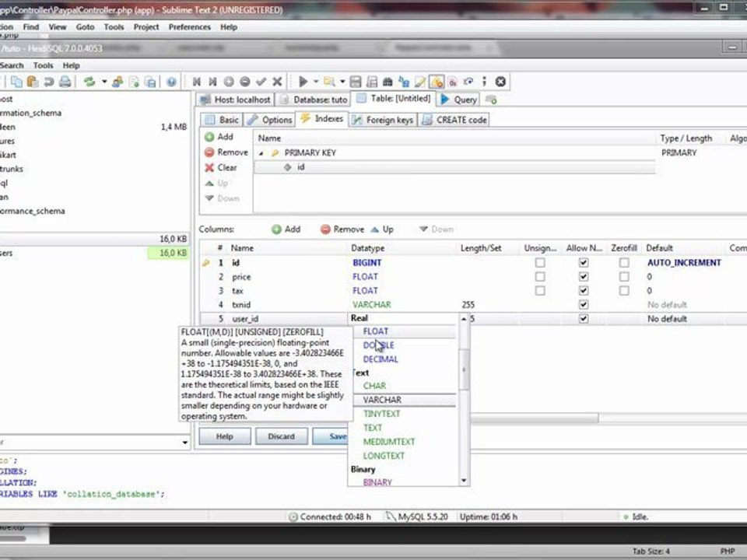Open Sublime Text Preferences menu
Image resolution: width=747 pixels, height=560 pixels.
pyautogui.click(x=190, y=27)
